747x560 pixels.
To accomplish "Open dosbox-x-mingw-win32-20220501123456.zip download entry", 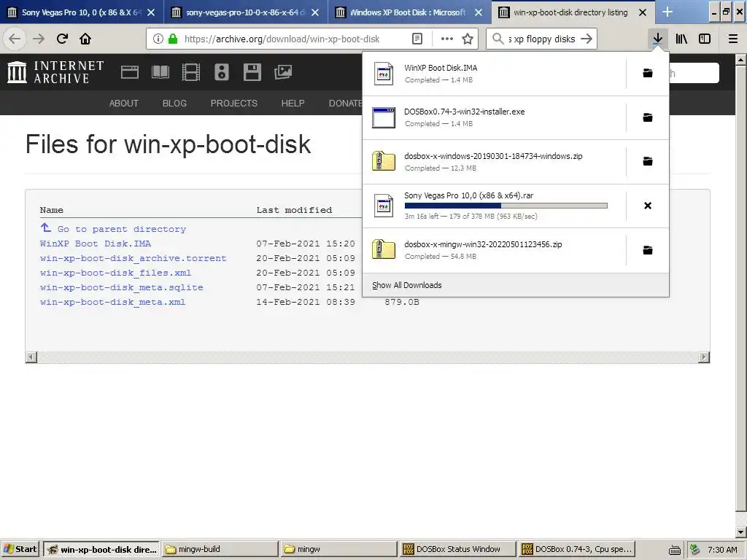I will point(494,250).
